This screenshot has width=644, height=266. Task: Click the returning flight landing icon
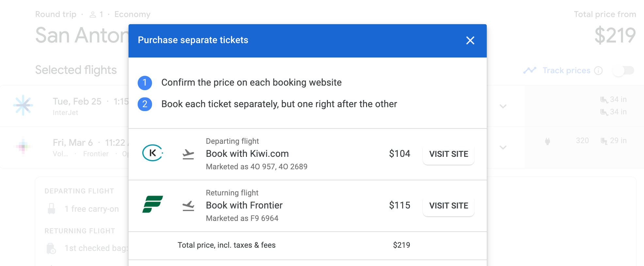point(188,206)
